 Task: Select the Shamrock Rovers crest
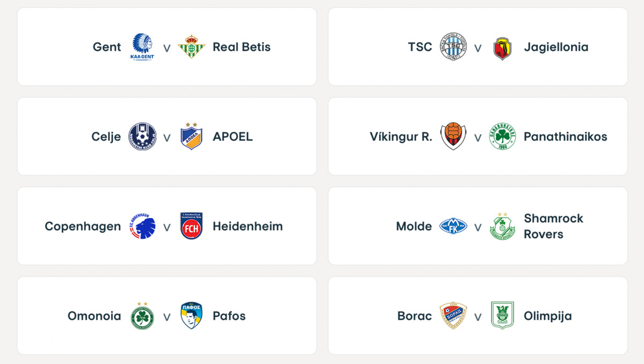click(x=503, y=226)
